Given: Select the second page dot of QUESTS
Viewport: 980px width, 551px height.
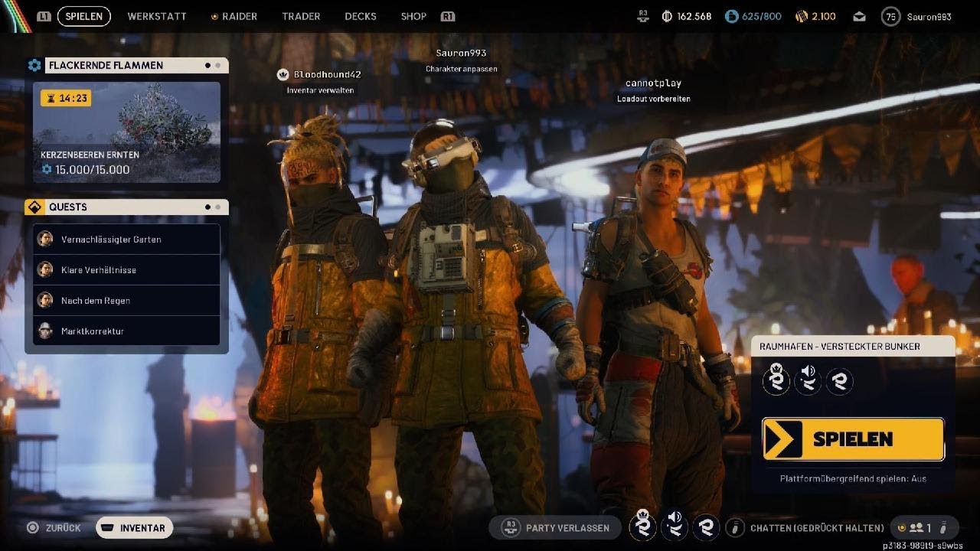Looking at the screenshot, I should pos(217,207).
